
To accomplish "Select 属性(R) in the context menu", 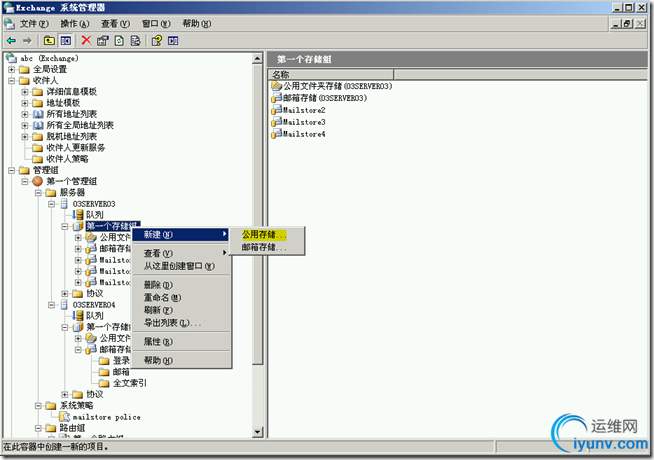I will click(x=181, y=342).
